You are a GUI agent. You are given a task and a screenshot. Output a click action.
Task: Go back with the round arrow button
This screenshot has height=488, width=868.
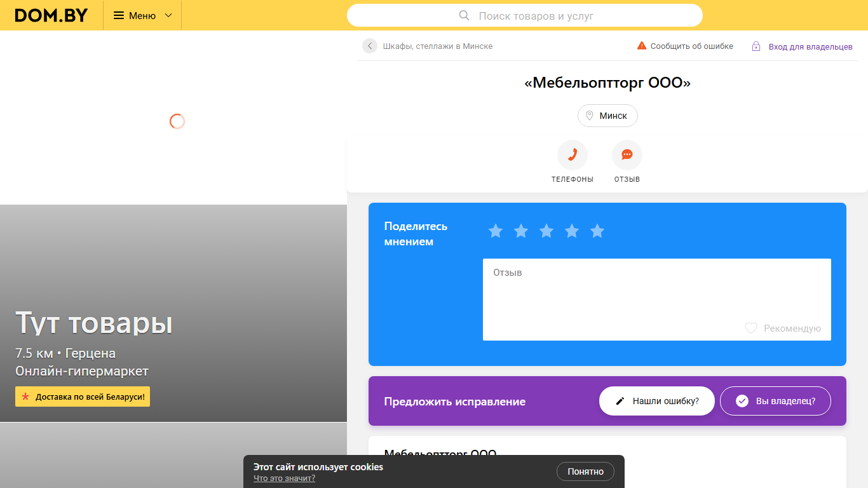(x=370, y=46)
